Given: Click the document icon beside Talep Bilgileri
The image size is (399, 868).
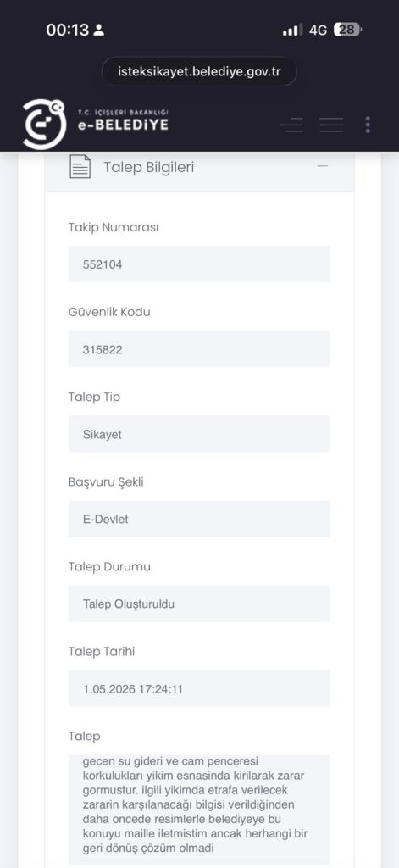Looking at the screenshot, I should pos(80,167).
